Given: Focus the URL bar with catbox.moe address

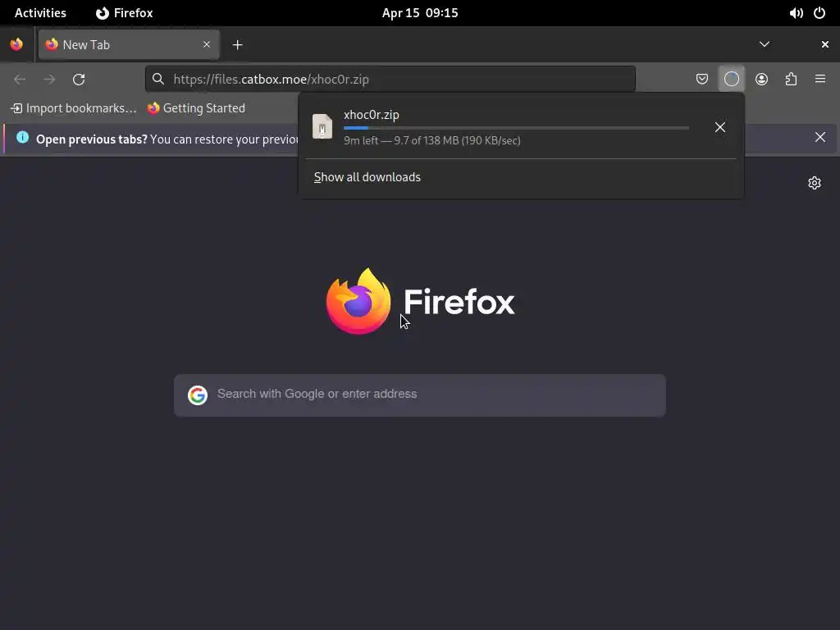Looking at the screenshot, I should click(390, 80).
